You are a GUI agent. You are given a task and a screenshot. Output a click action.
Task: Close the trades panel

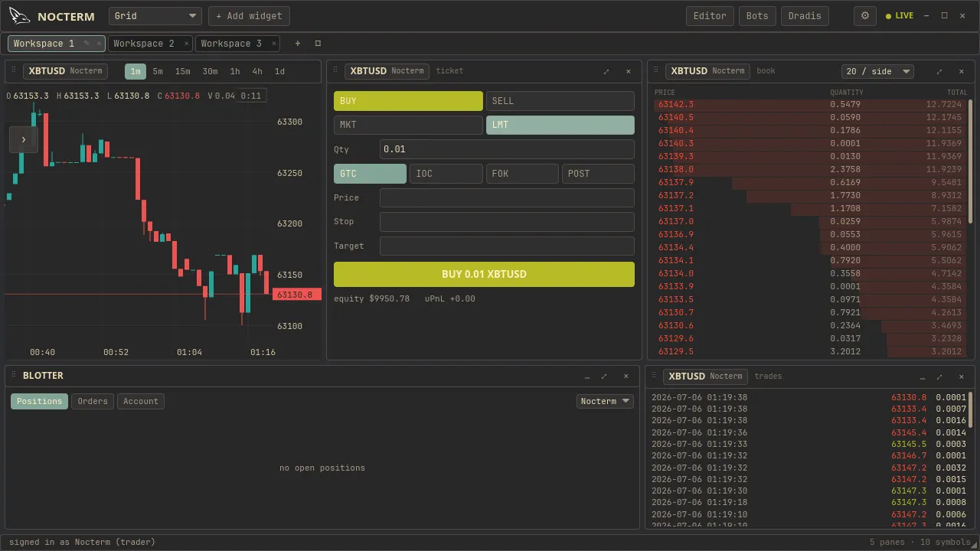(962, 377)
